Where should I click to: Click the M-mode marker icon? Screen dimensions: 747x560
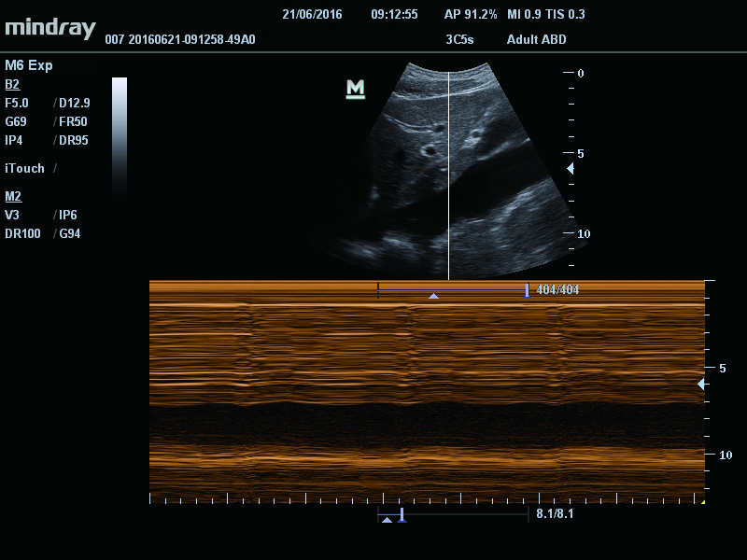pyautogui.click(x=356, y=89)
